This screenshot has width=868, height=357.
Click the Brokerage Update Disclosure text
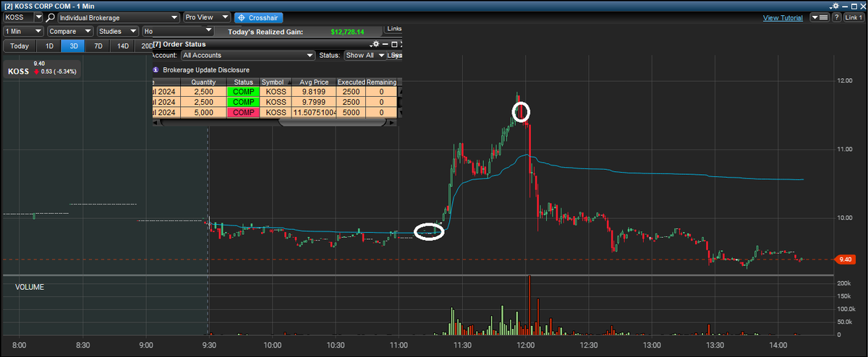tap(206, 70)
